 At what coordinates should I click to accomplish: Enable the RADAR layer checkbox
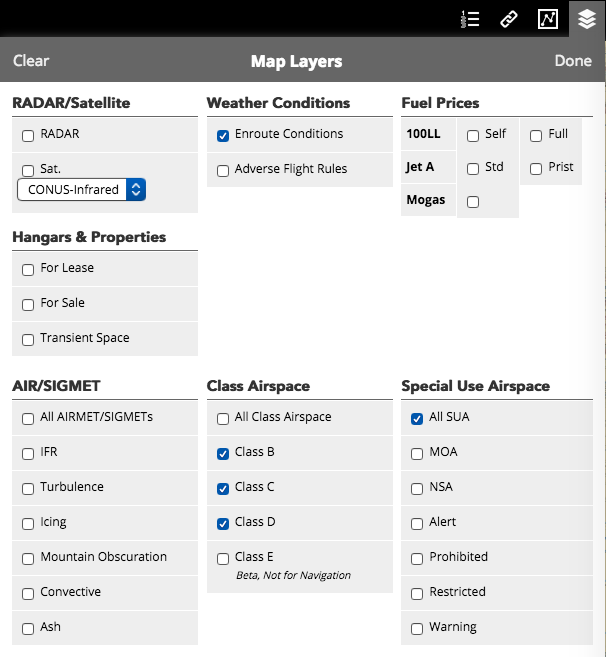[x=28, y=135]
